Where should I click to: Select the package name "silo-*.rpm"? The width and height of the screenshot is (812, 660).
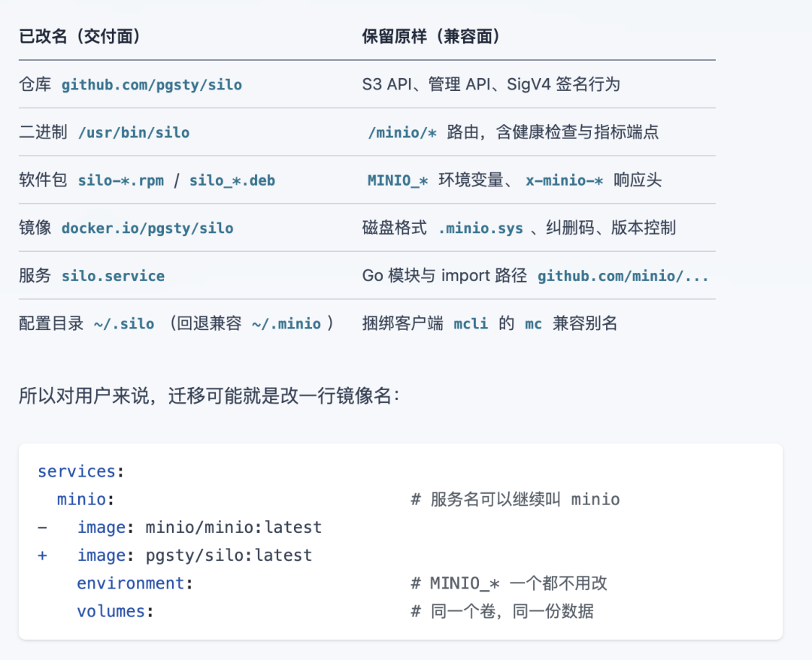coord(120,180)
